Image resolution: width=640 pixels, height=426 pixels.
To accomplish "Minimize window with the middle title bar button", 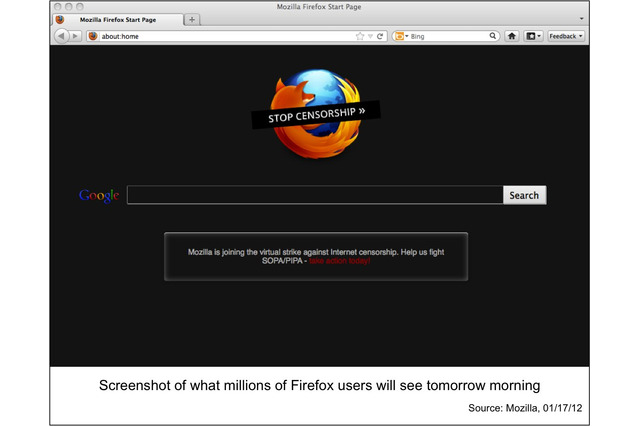I will [69, 7].
